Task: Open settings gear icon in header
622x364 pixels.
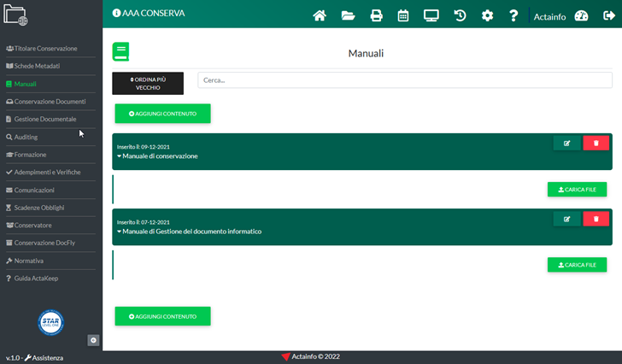Action: [x=487, y=15]
